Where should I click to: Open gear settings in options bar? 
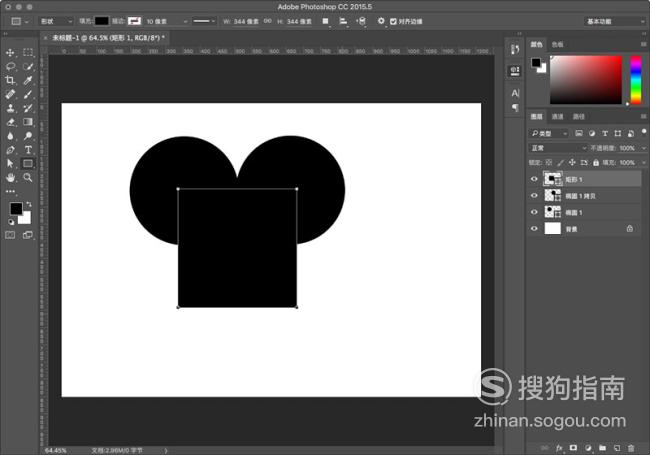coord(381,21)
